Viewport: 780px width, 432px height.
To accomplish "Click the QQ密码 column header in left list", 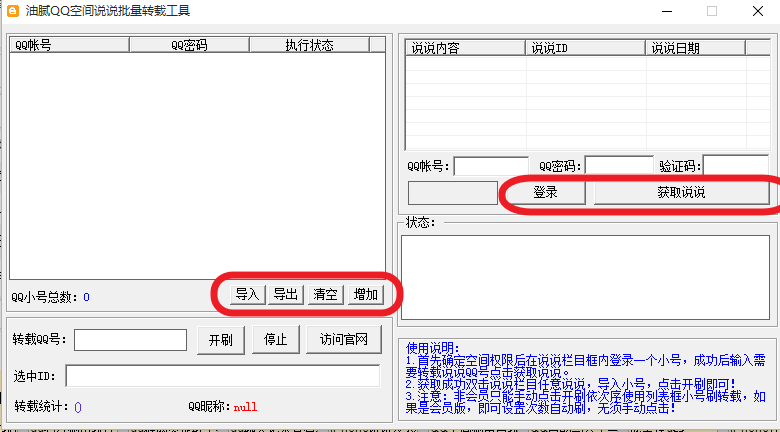I will click(190, 45).
